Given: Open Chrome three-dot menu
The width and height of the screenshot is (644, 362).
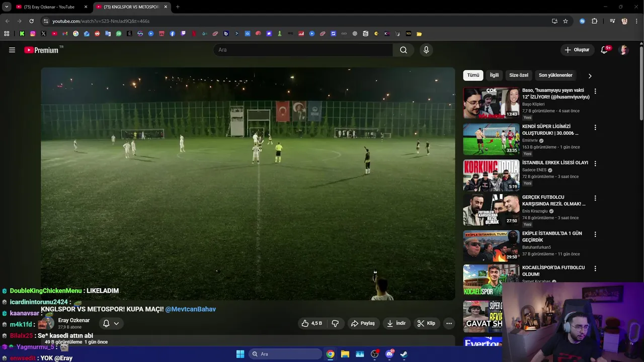Looking at the screenshot, I should (x=636, y=21).
